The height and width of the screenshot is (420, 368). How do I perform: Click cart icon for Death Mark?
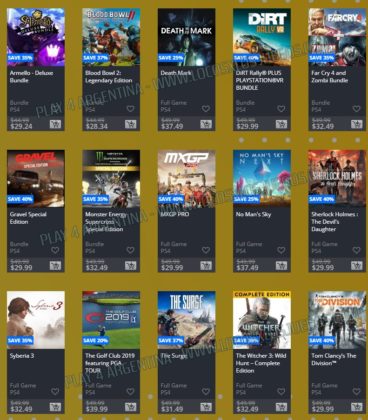206,124
